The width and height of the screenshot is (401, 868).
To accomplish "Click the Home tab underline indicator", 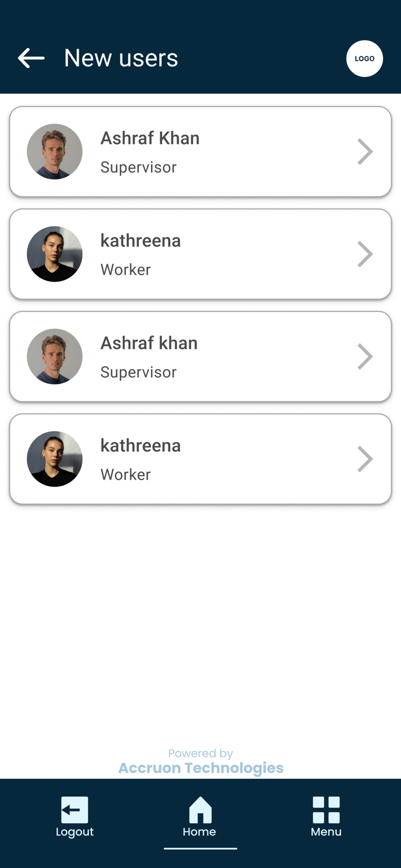I will point(200,847).
